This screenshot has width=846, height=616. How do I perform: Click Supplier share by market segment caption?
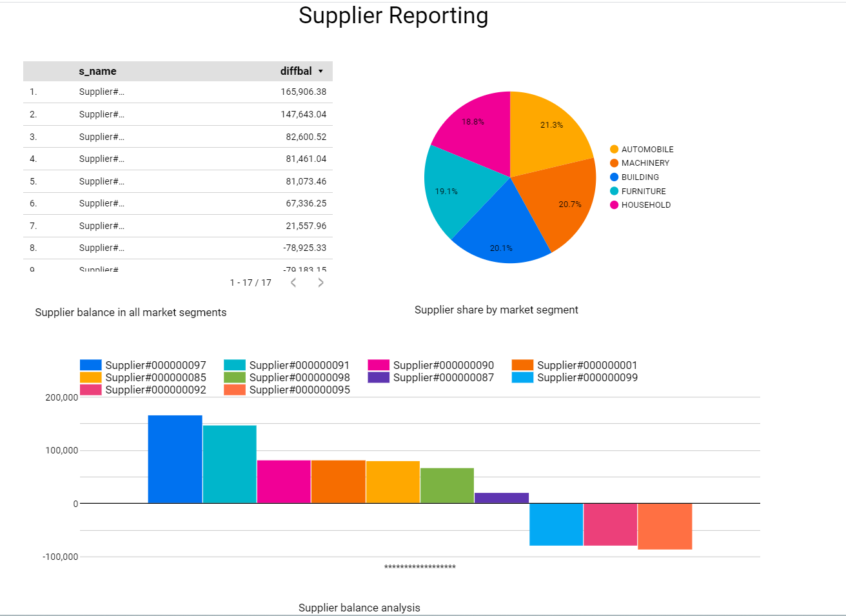[x=497, y=310]
